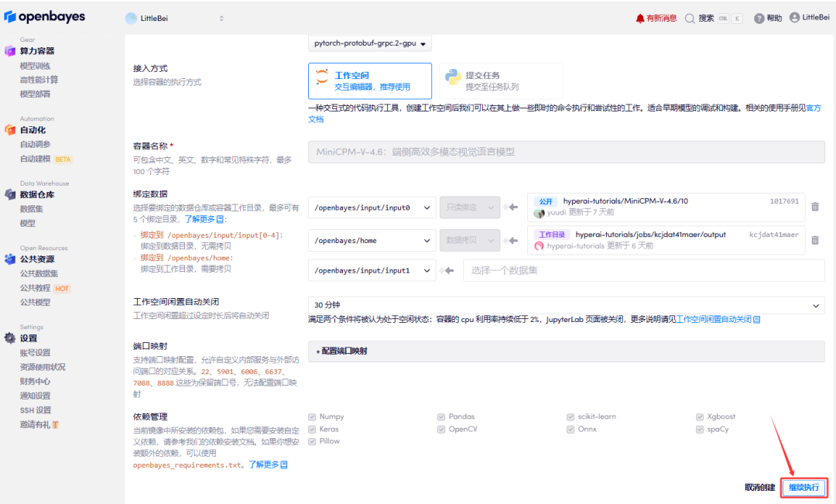This screenshot has width=836, height=504.
Task: Click the 设置 gear icon
Action: pyautogui.click(x=9, y=338)
